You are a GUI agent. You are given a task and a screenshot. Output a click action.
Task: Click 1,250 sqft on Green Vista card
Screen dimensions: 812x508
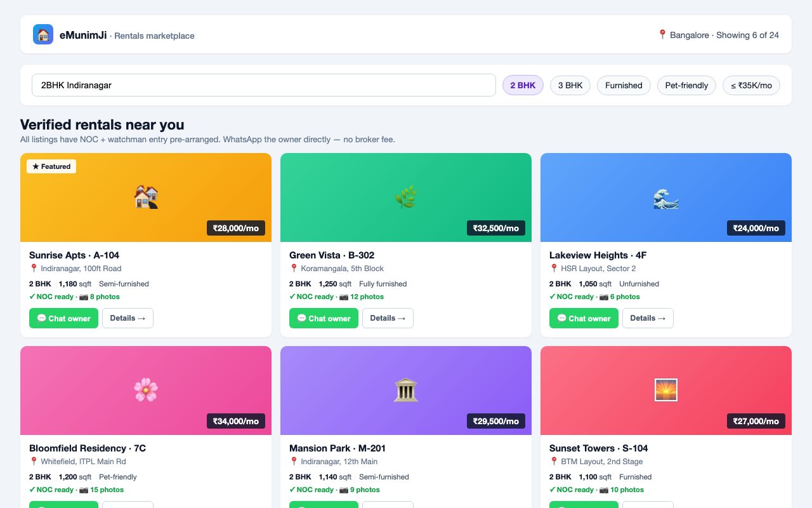[335, 284]
